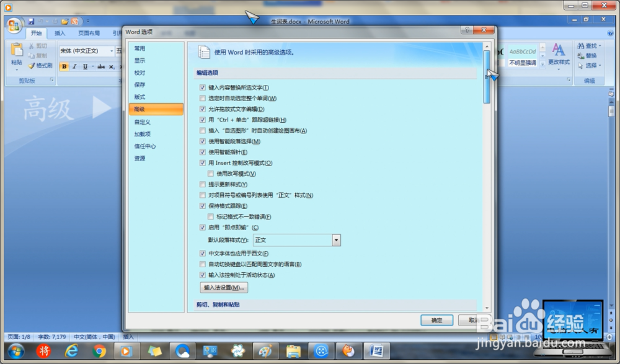The height and width of the screenshot is (364, 620).
Task: Click the 字数: 7,179 word count in status bar
Action: coord(52,337)
